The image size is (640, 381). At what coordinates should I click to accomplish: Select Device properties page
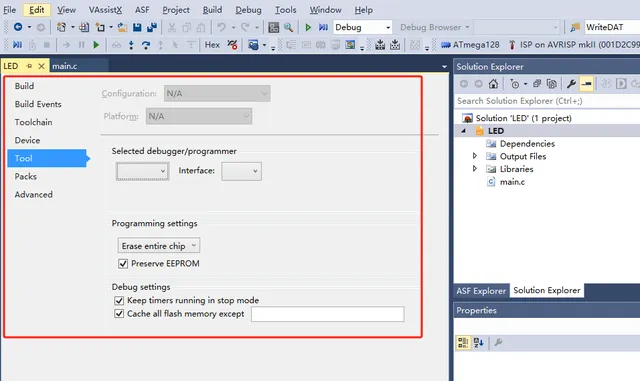click(27, 140)
